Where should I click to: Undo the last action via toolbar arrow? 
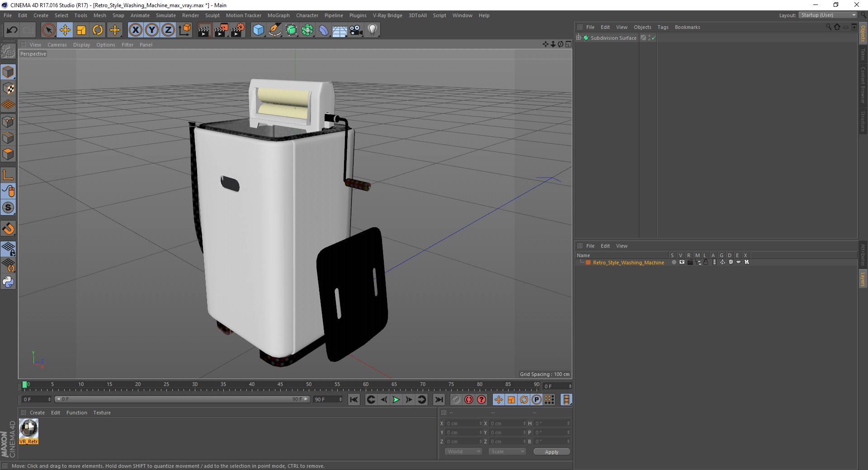point(12,30)
